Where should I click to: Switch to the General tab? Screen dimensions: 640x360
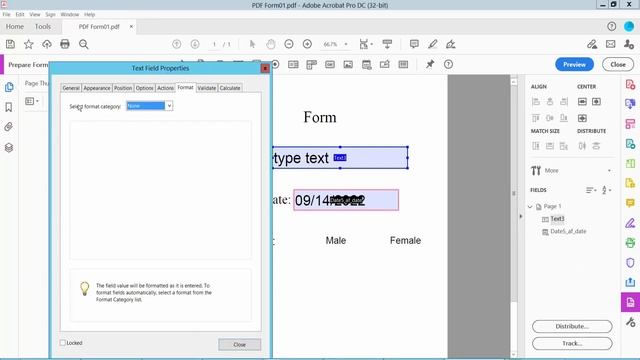71,88
